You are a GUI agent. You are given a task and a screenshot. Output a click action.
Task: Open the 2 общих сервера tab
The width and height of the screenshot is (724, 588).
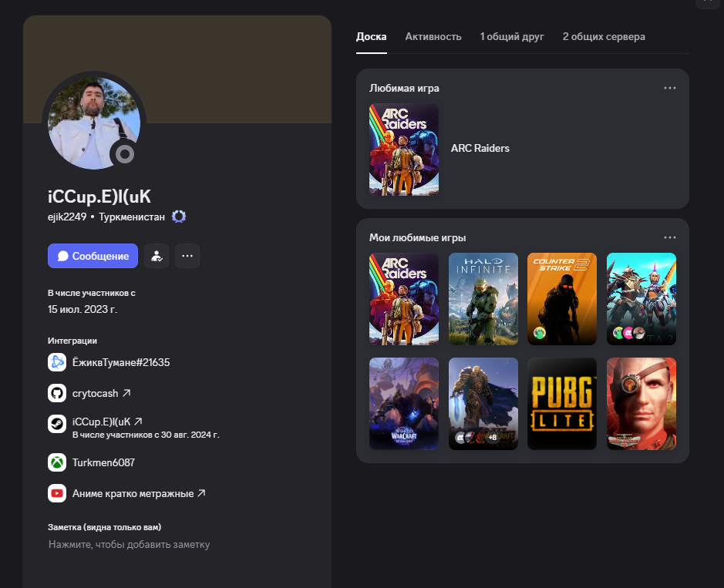[x=604, y=36]
